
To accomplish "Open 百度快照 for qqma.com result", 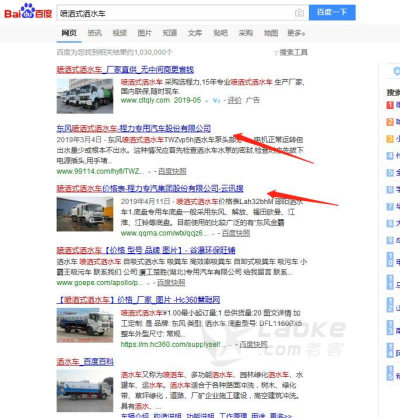I will [x=236, y=233].
